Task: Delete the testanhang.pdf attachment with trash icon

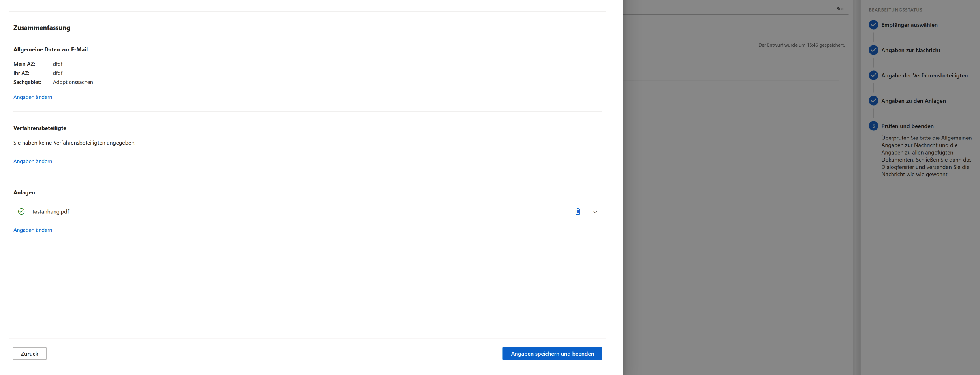Action: coord(577,211)
